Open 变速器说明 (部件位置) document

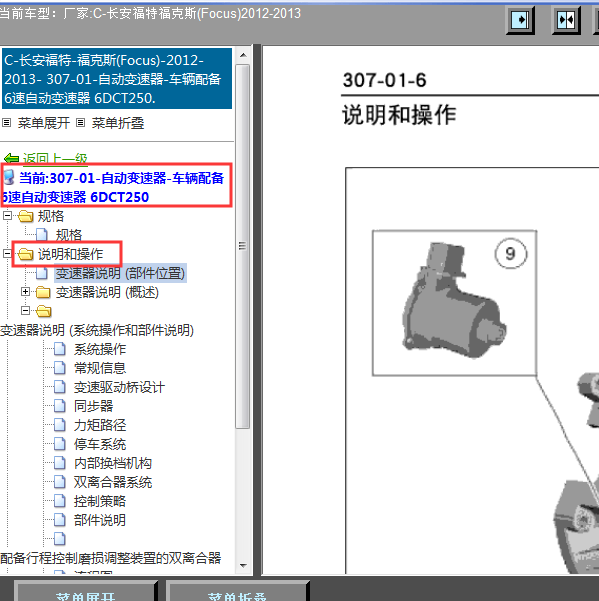120,273
